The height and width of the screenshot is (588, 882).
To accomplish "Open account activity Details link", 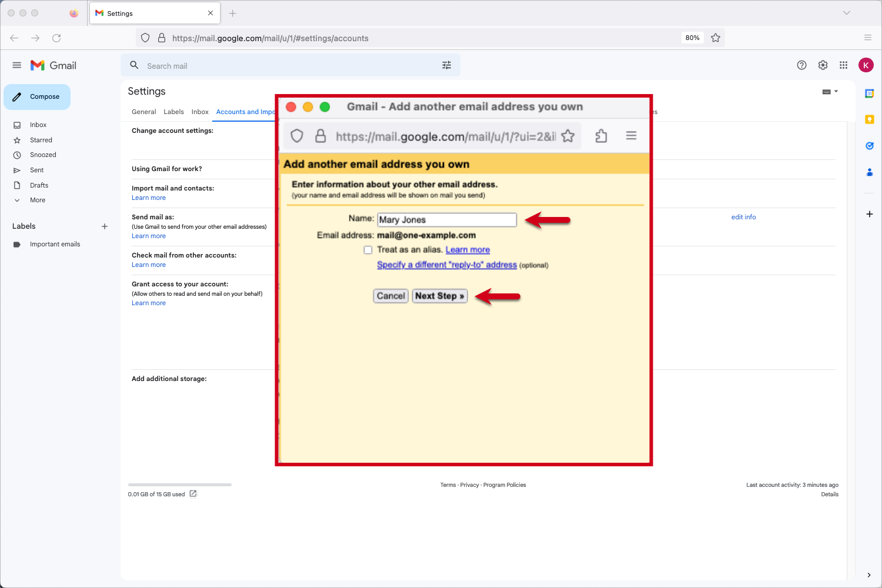I will pos(830,495).
